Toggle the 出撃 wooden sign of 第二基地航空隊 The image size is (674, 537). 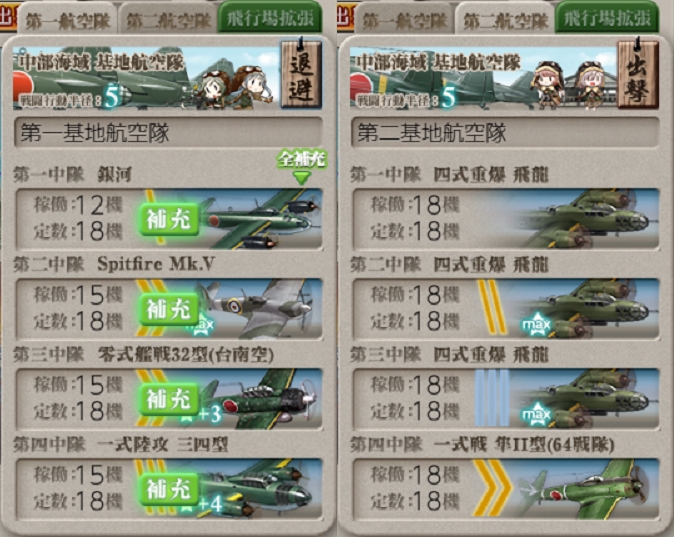coord(638,73)
